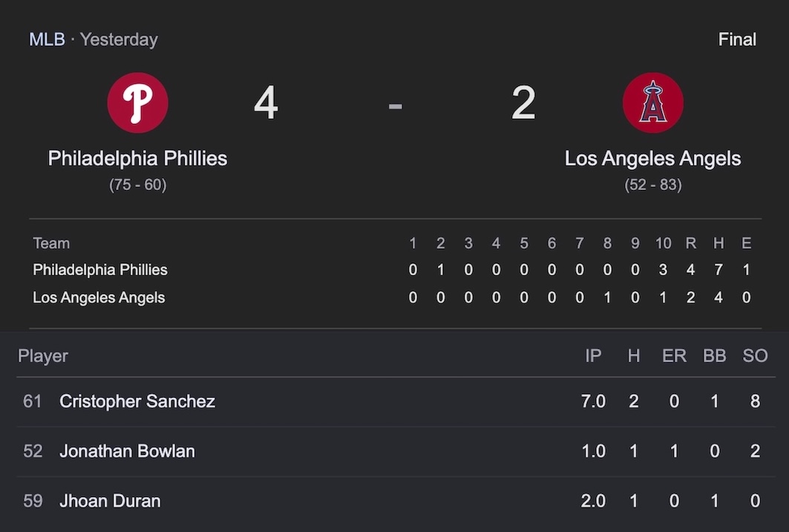Click the BB column header
The height and width of the screenshot is (532, 789).
[715, 356]
